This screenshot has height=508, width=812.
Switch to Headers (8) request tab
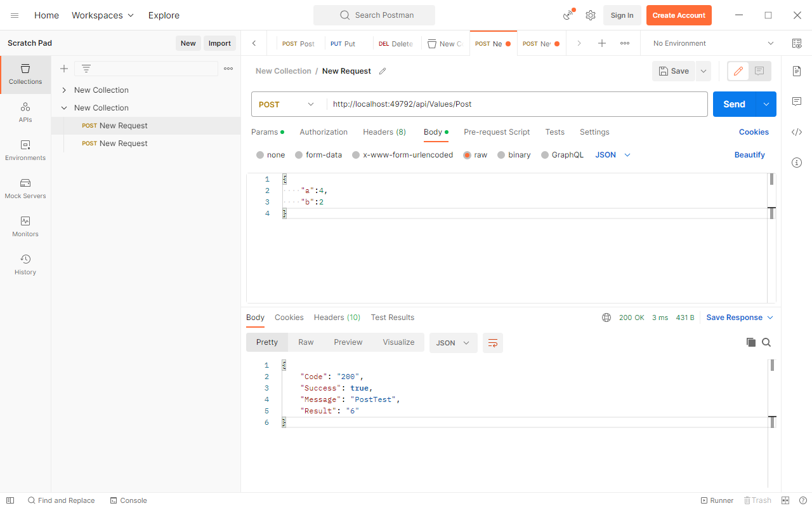tap(384, 132)
